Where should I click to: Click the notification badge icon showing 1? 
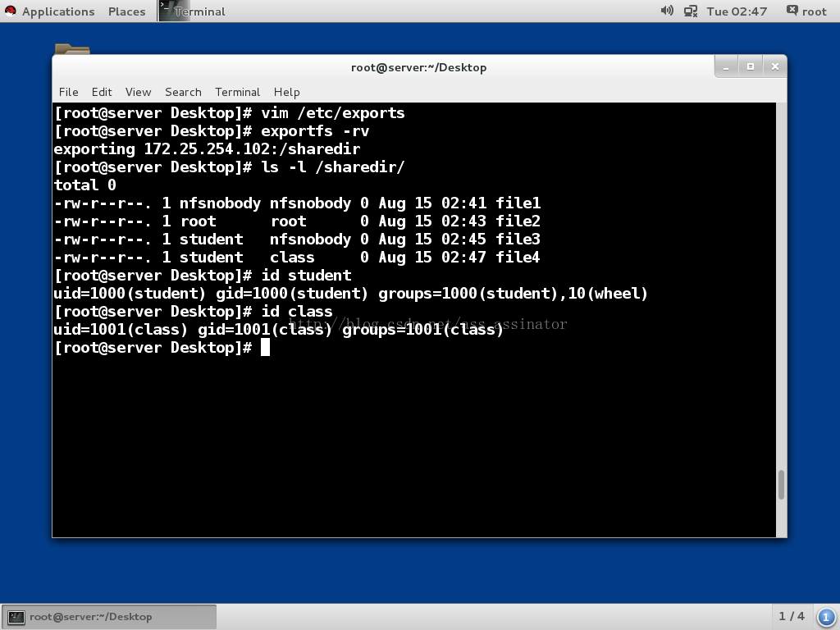[825, 617]
